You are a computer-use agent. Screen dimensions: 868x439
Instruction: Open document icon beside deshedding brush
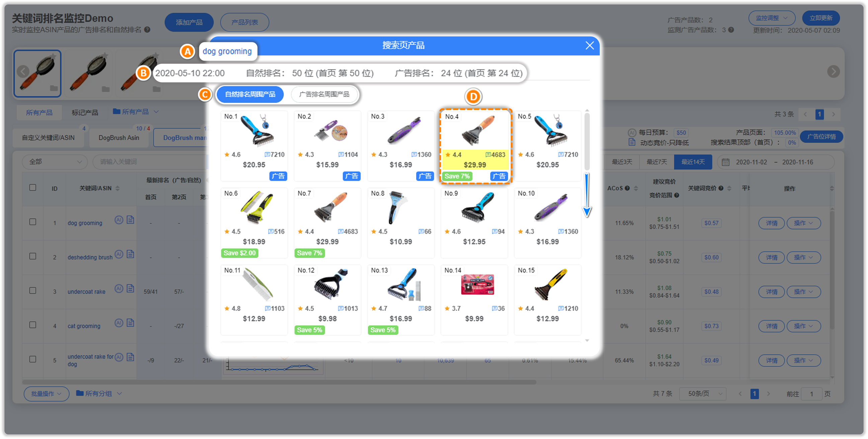131,254
